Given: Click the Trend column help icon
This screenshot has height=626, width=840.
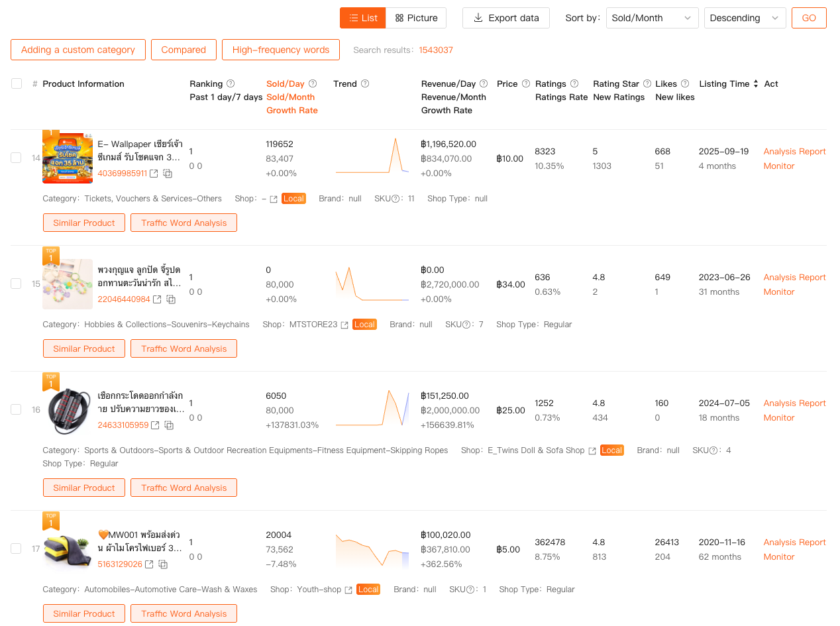Looking at the screenshot, I should [365, 83].
